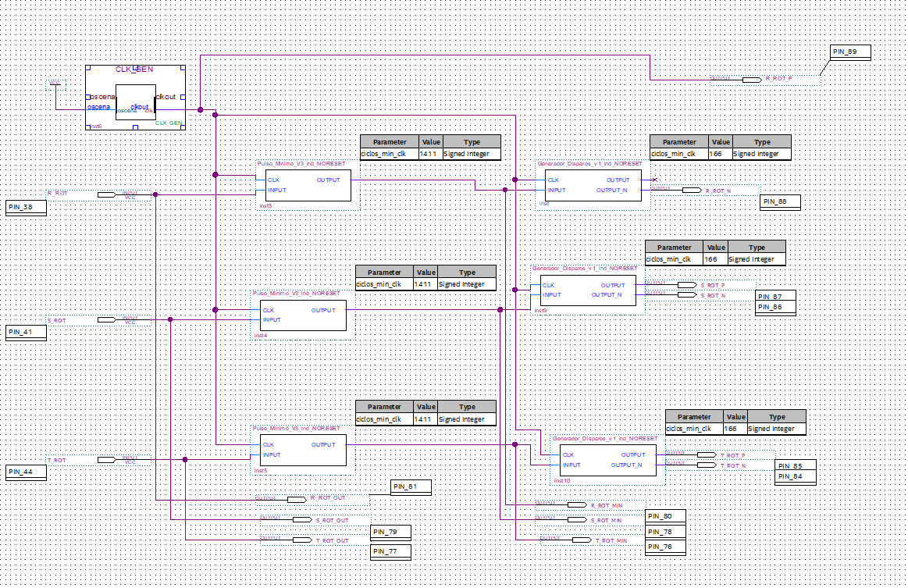
Task: Select the PIN_38 assignment label
Action: [x=26, y=207]
